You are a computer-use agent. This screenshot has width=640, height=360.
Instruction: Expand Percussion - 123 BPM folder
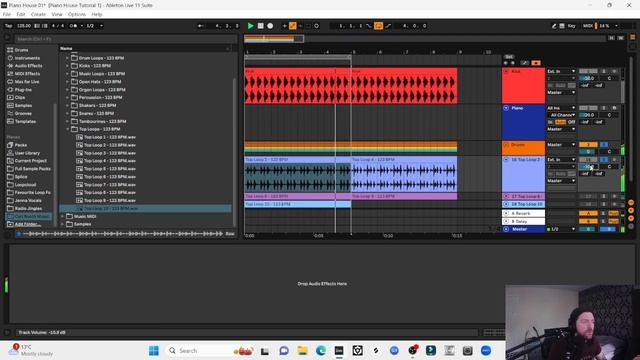click(x=67, y=98)
